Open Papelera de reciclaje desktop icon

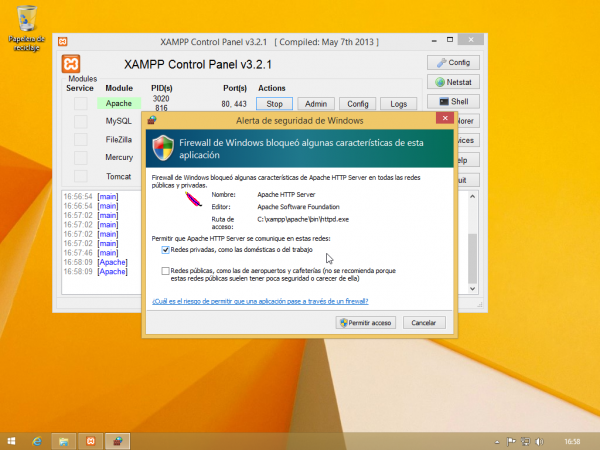pos(26,29)
